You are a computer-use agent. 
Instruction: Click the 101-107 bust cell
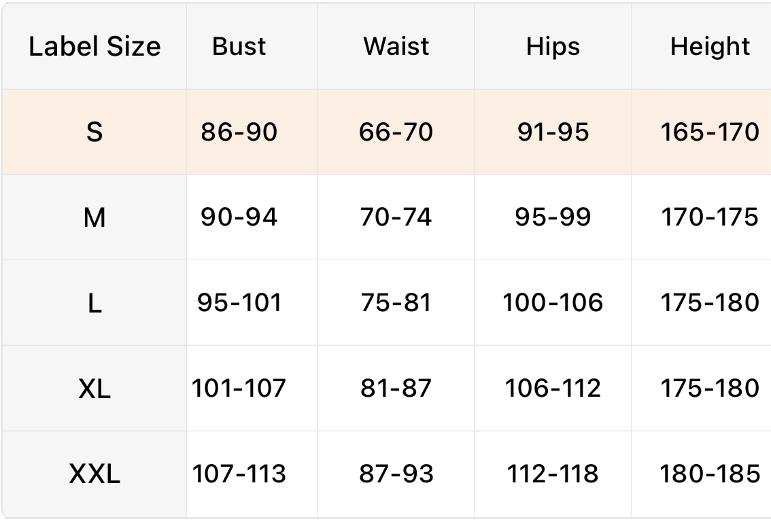tap(239, 389)
